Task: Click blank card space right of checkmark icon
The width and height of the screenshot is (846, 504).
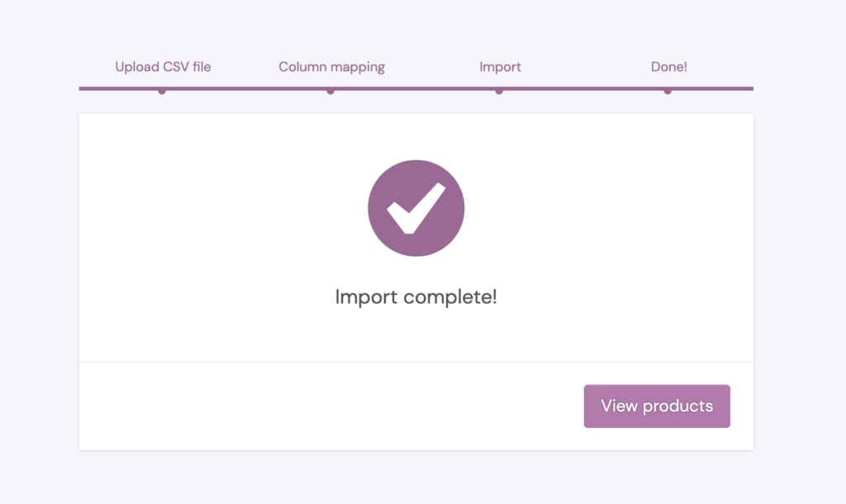Action: (x=609, y=207)
